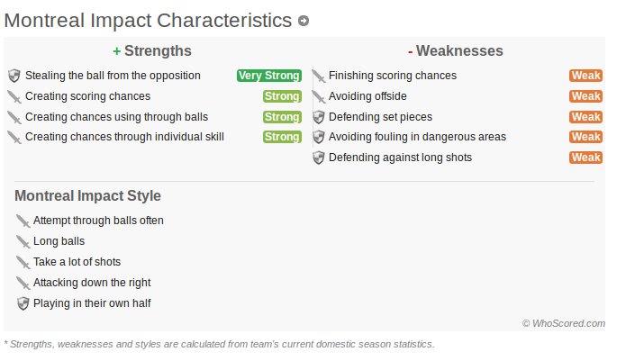Open the arrow icon beside Montreal Impact Characteristics

click(x=304, y=21)
